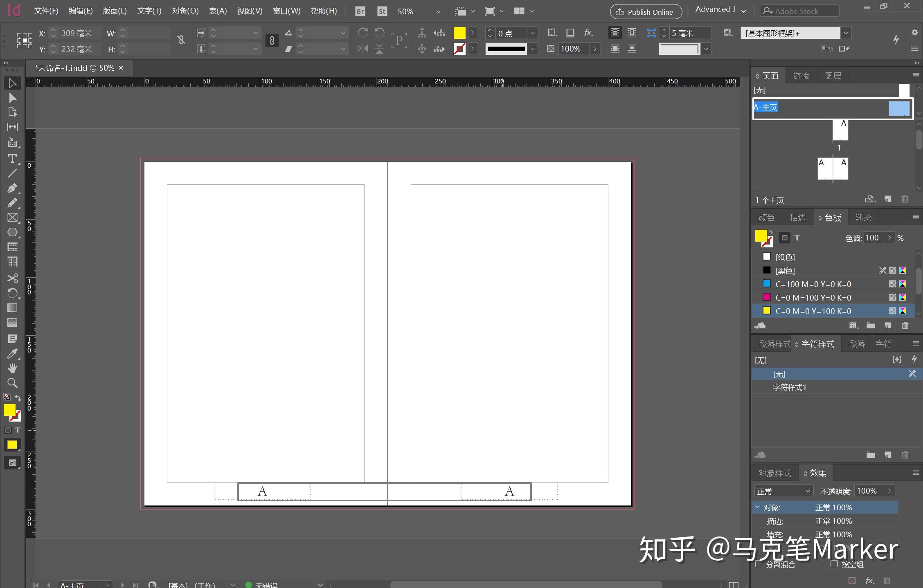The image size is (923, 588).
Task: Toggle formatting affects text in Swatches panel
Action: pyautogui.click(x=796, y=238)
